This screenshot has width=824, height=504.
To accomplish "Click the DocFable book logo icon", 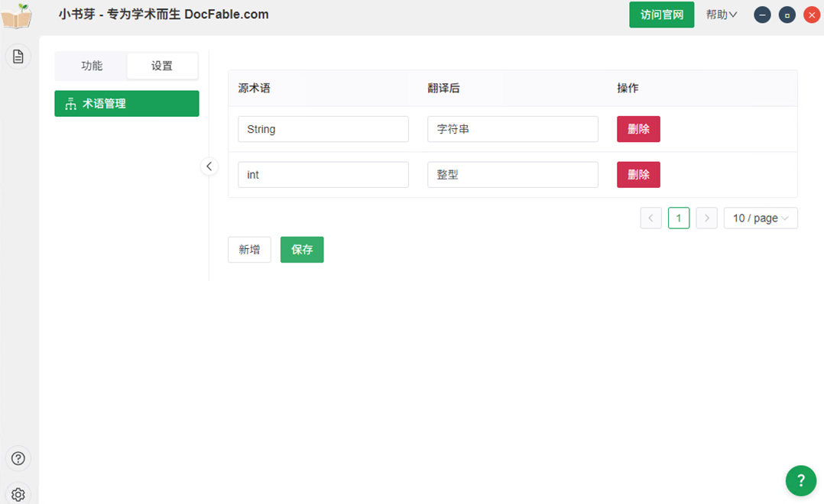I will coord(17,16).
